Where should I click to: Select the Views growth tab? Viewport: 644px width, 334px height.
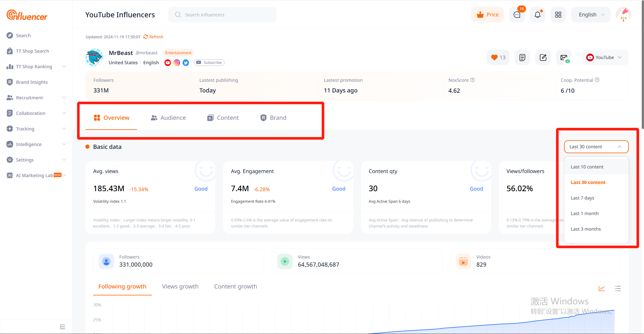pyautogui.click(x=180, y=286)
